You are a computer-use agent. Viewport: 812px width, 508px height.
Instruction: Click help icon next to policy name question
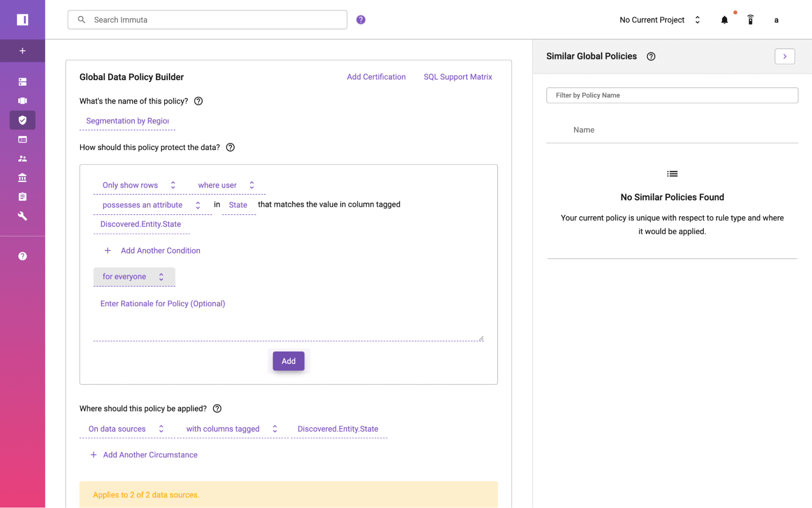pos(198,101)
